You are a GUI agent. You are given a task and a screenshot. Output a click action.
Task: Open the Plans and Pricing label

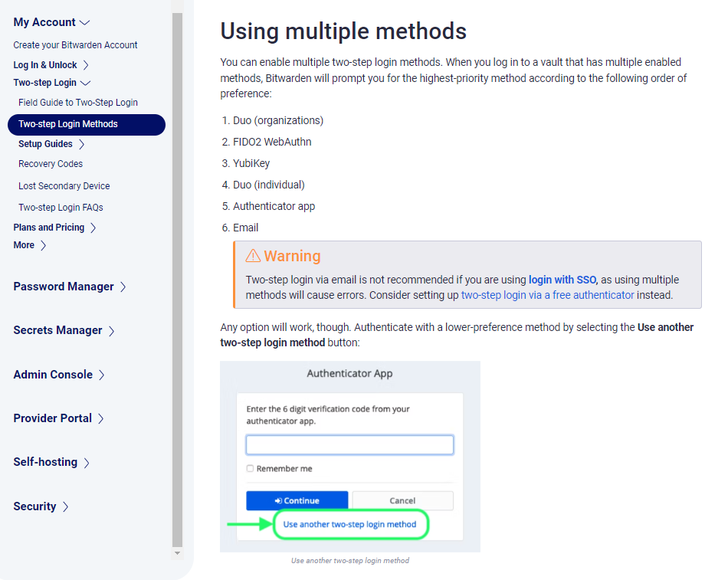(x=49, y=228)
